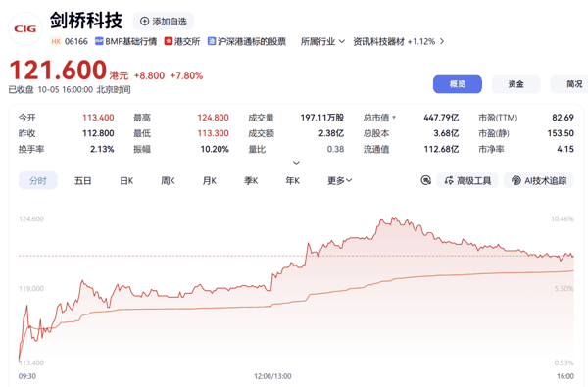This screenshot has width=588, height=387.
Task: Click the 换手率 value 2.13%
Action: [x=102, y=149]
